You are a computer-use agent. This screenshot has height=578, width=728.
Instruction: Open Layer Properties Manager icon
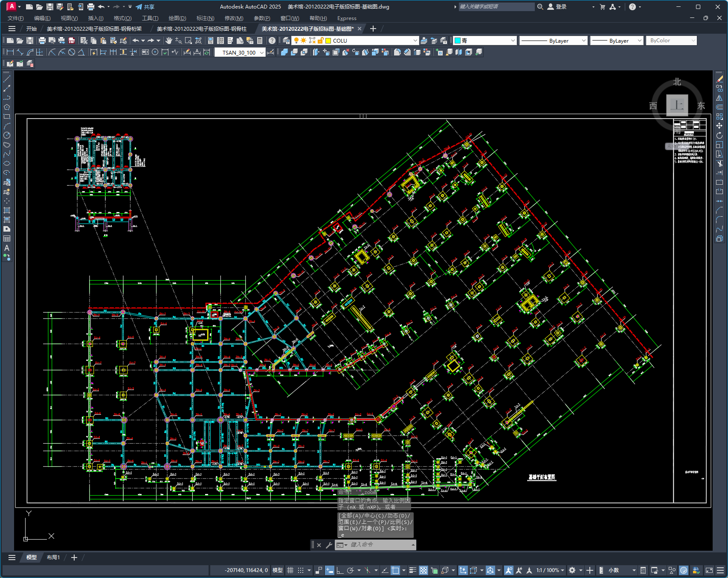[286, 41]
